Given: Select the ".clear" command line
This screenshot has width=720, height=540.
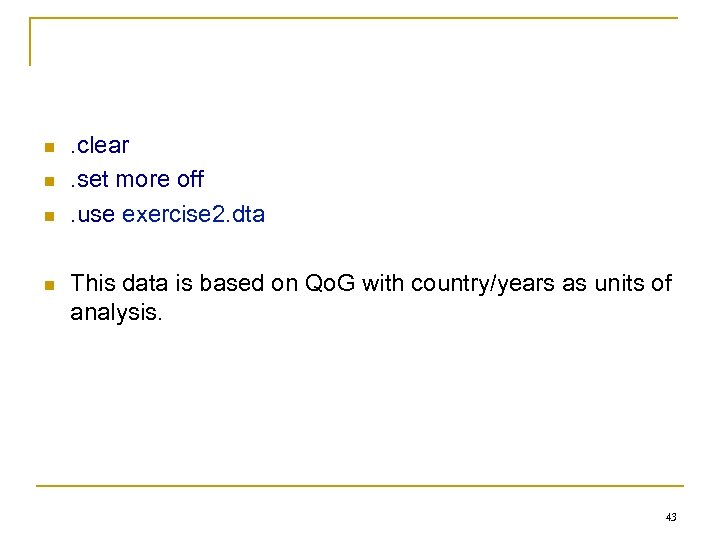Looking at the screenshot, I should (x=99, y=146).
